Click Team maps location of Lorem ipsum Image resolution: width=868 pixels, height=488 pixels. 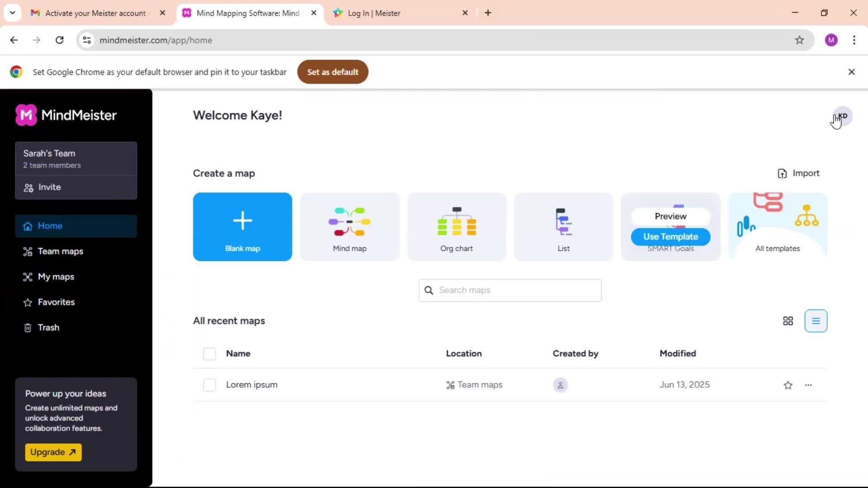tap(474, 385)
